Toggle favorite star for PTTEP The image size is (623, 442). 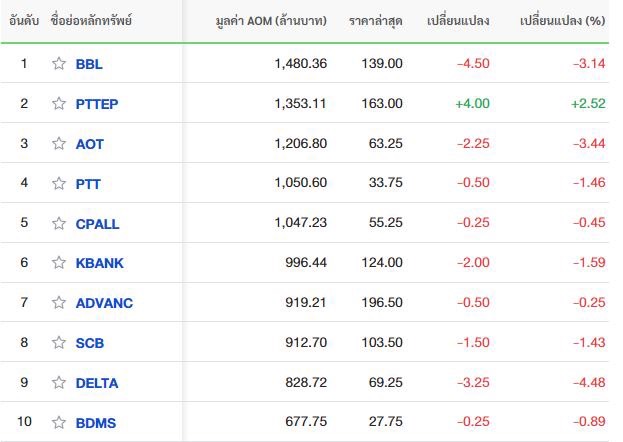coord(59,103)
